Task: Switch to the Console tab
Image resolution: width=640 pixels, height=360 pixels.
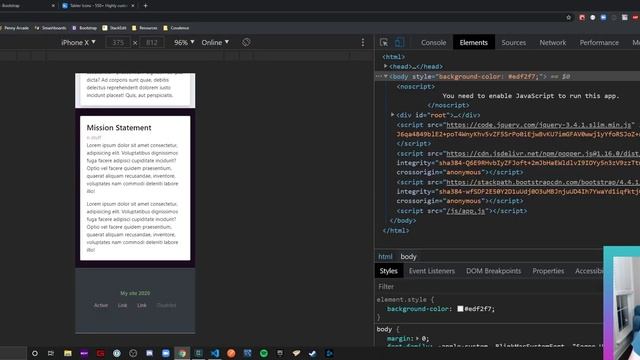Action: pos(433,42)
